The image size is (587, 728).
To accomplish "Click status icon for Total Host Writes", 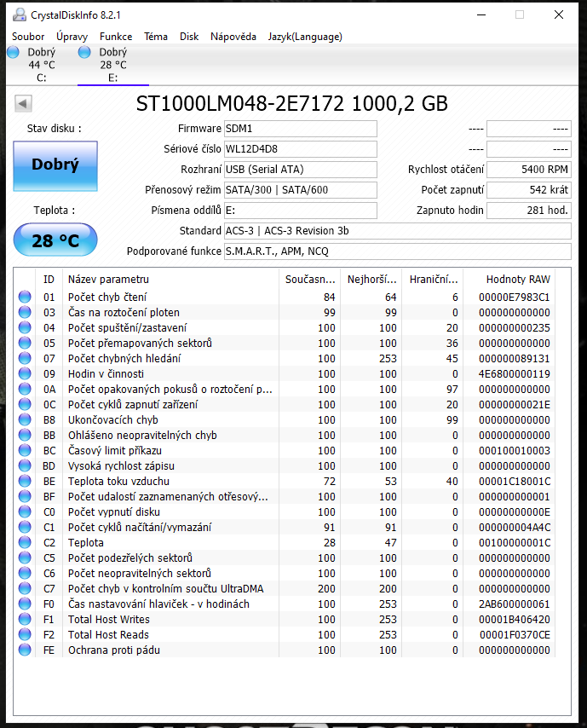I will (25, 618).
